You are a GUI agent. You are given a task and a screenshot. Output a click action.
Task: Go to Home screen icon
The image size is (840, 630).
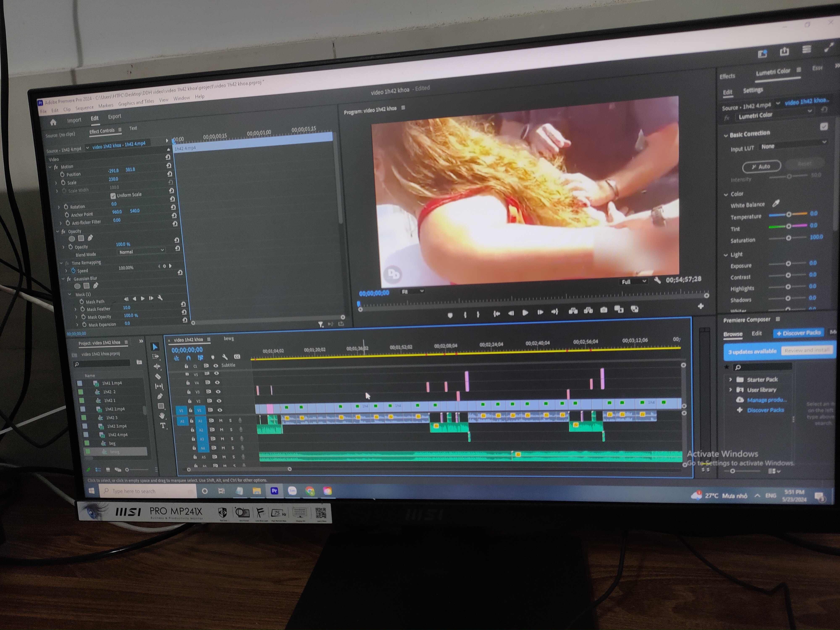[53, 122]
